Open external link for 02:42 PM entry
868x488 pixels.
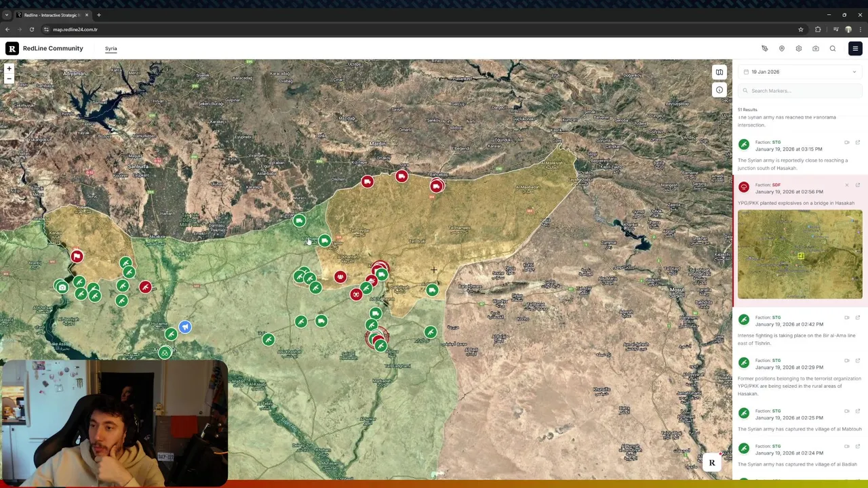[x=858, y=317]
